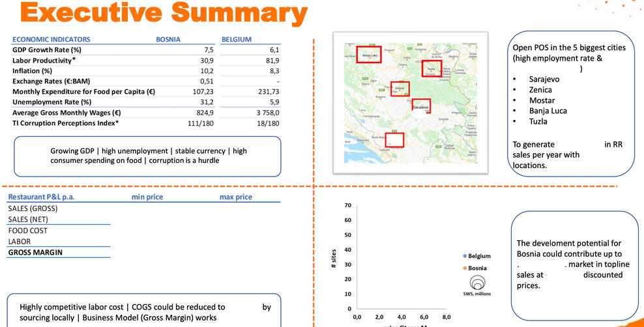Click the southern Mostar red box marker
Viewport: 644px width, 327px height.
(x=394, y=140)
